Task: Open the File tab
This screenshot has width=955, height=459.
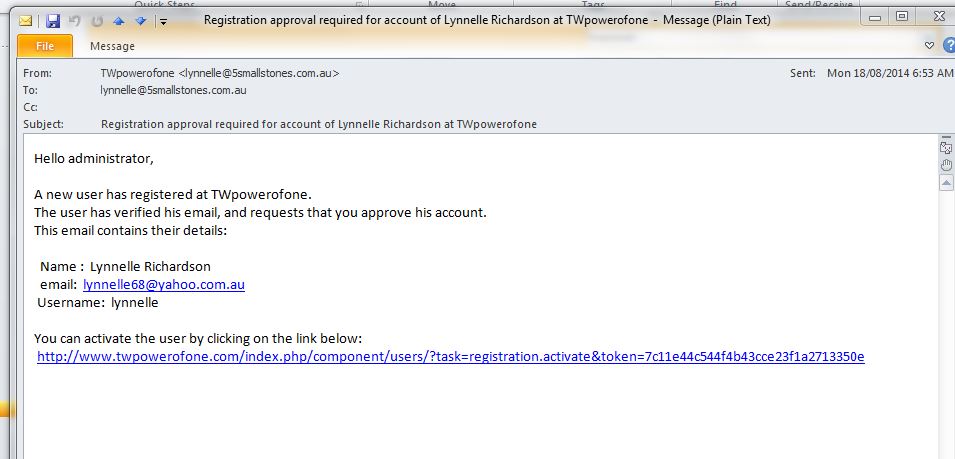Action: tap(44, 46)
